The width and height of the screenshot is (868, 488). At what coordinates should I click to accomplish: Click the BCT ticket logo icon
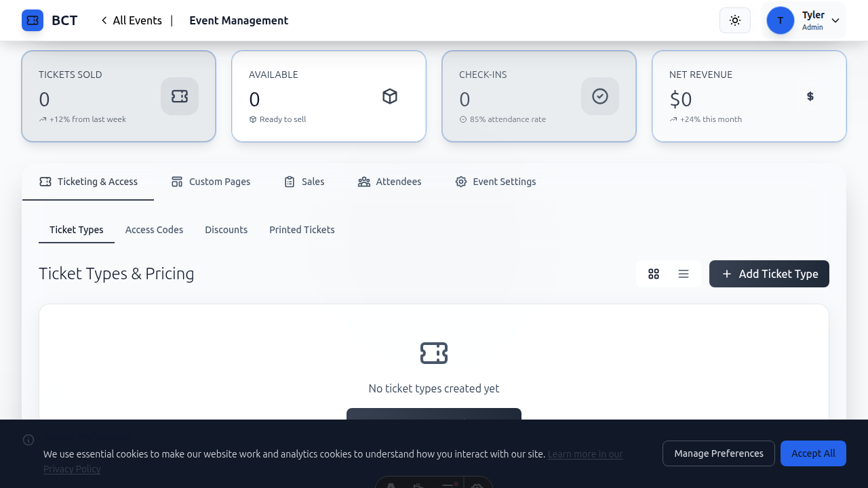pos(33,20)
